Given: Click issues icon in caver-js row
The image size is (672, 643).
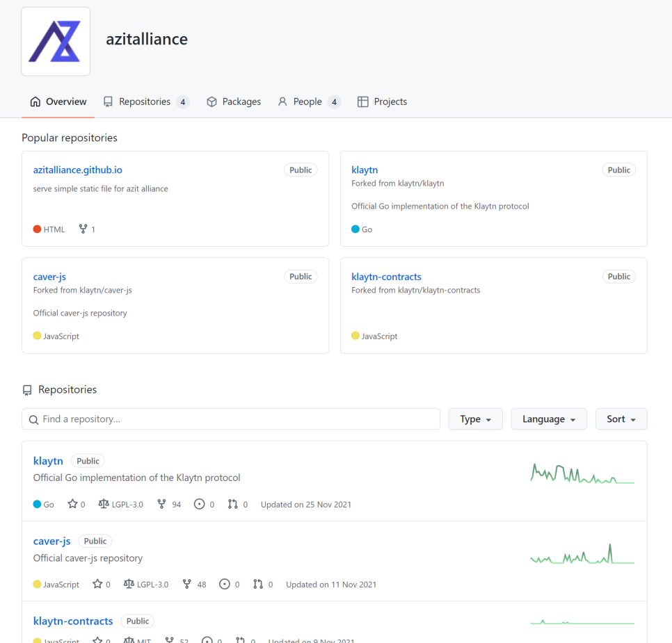Looking at the screenshot, I should pos(225,585).
